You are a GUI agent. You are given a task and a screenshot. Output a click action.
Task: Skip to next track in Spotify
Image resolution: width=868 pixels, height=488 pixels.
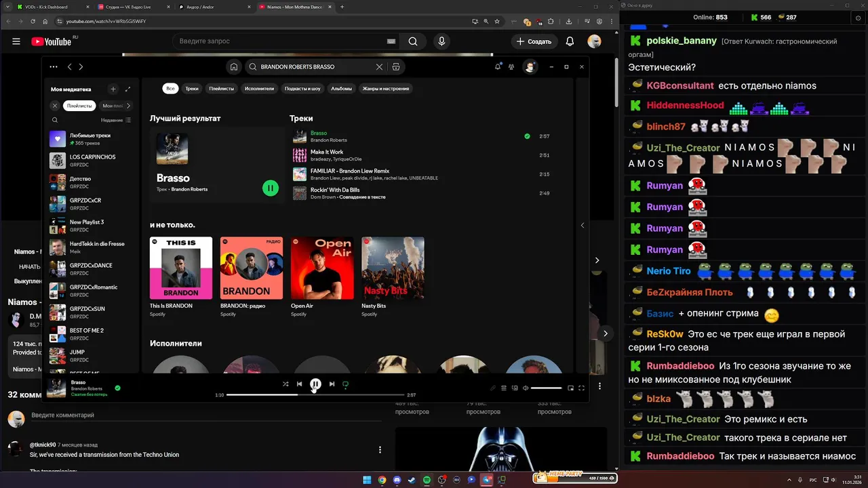tap(332, 384)
